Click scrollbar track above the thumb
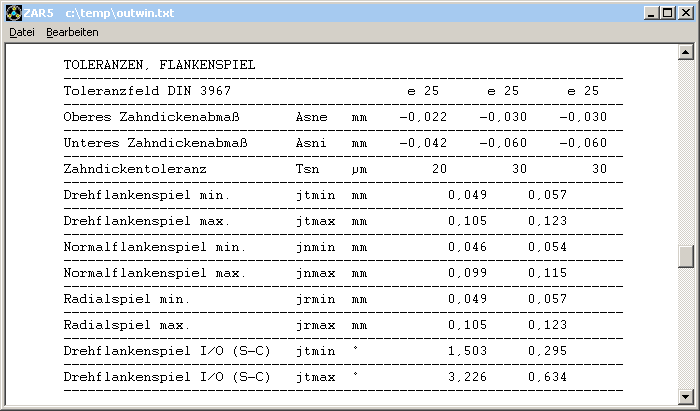The image size is (700, 411). point(686,150)
